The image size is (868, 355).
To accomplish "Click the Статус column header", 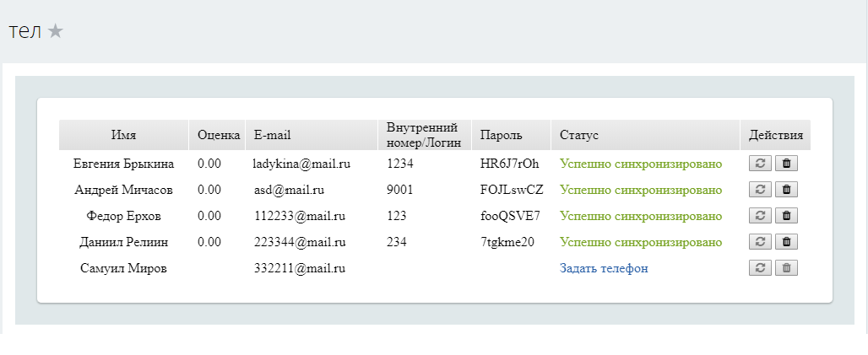I will [x=579, y=135].
